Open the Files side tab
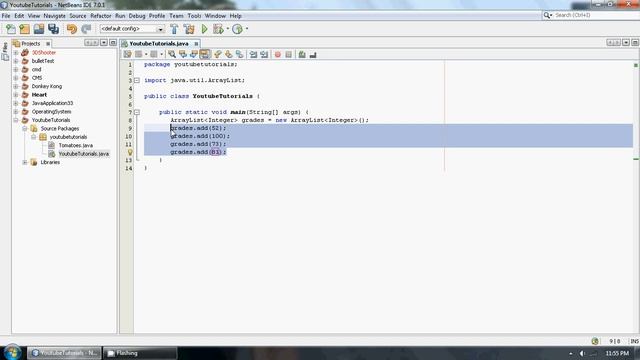 pos(5,52)
